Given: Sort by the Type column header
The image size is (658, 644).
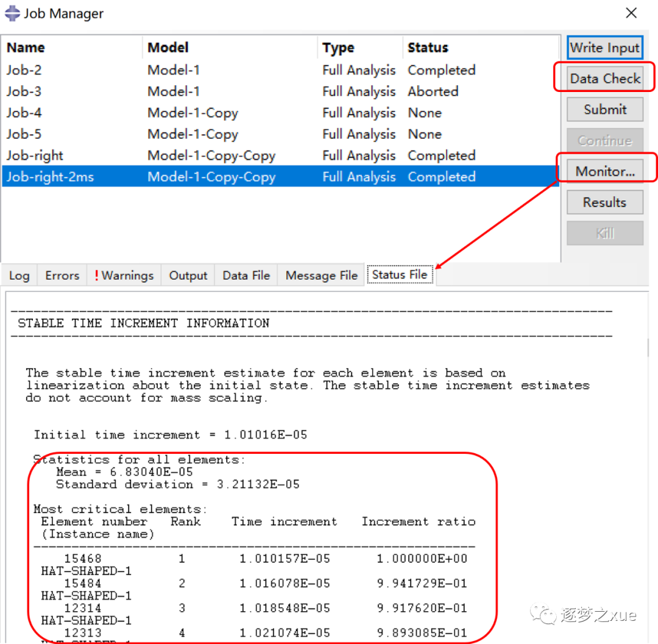Looking at the screenshot, I should coord(361,48).
